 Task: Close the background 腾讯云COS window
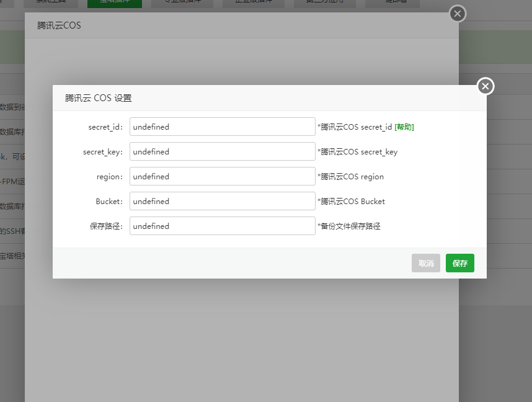tap(458, 14)
